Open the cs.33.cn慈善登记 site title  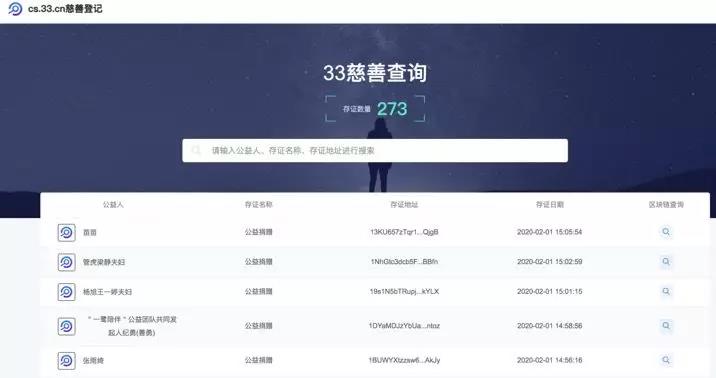[65, 9]
